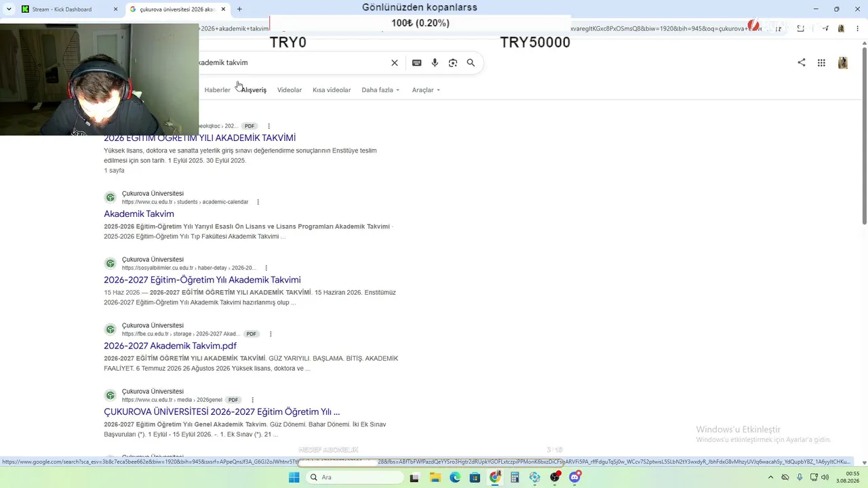Click the '1 sayfa' text under the first result
868x488 pixels.
pos(114,171)
